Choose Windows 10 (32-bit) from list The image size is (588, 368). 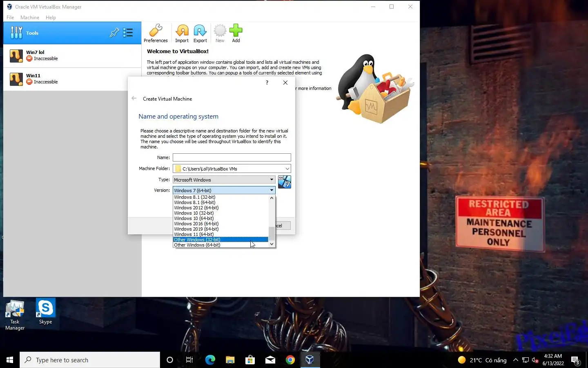pos(220,213)
